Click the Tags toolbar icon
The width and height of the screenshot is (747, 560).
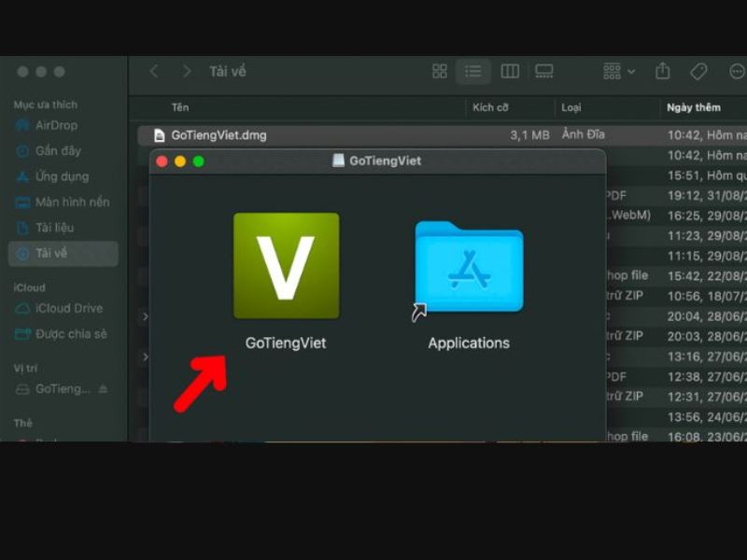[x=698, y=72]
